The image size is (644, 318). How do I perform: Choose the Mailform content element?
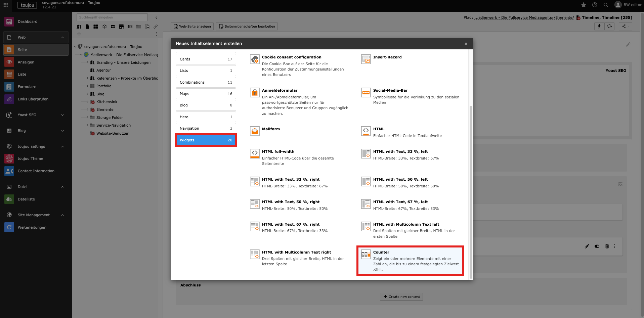click(271, 129)
